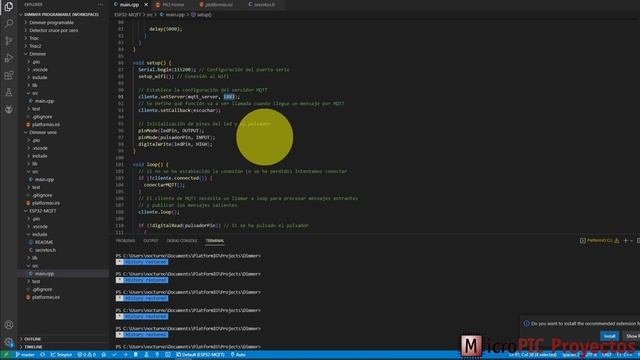Open the DEBUG CONSOLE panel tab
This screenshot has width=640, height=360.
pos(182,241)
